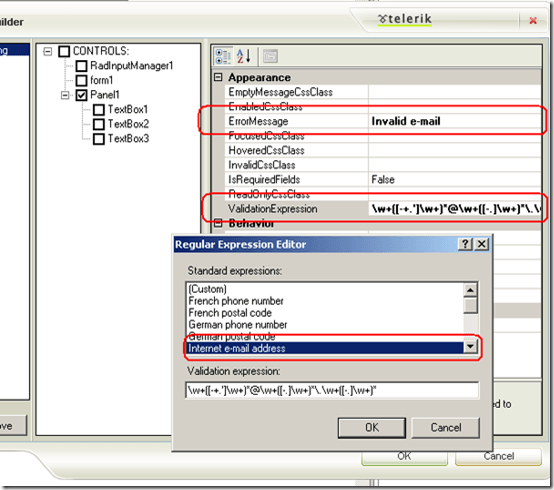Viewport: 554px width, 490px height.
Task: Click the telerik logo
Action: click(x=405, y=19)
